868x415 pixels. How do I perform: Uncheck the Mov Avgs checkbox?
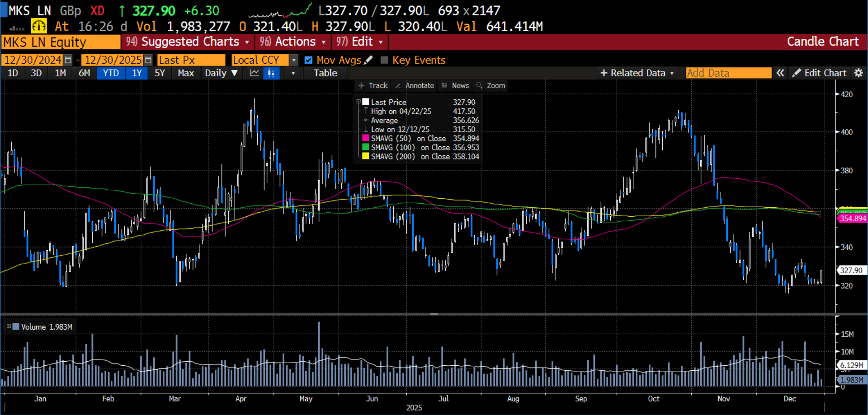(308, 60)
